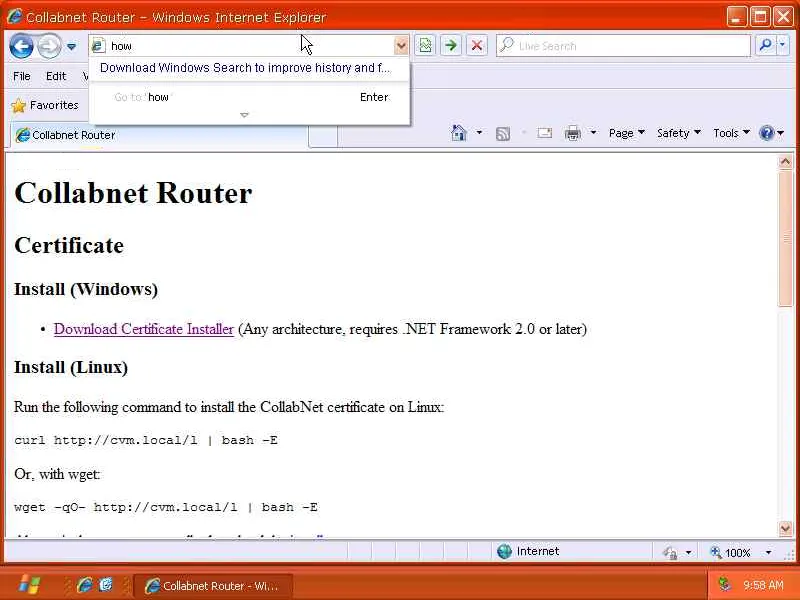
Task: Open the zoom level dropdown arrow
Action: [x=768, y=553]
